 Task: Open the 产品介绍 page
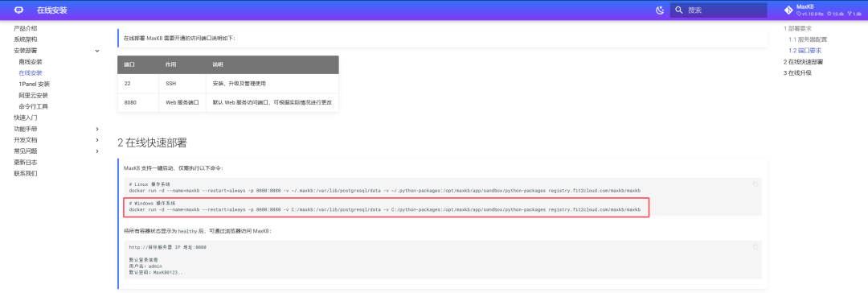tap(26, 28)
